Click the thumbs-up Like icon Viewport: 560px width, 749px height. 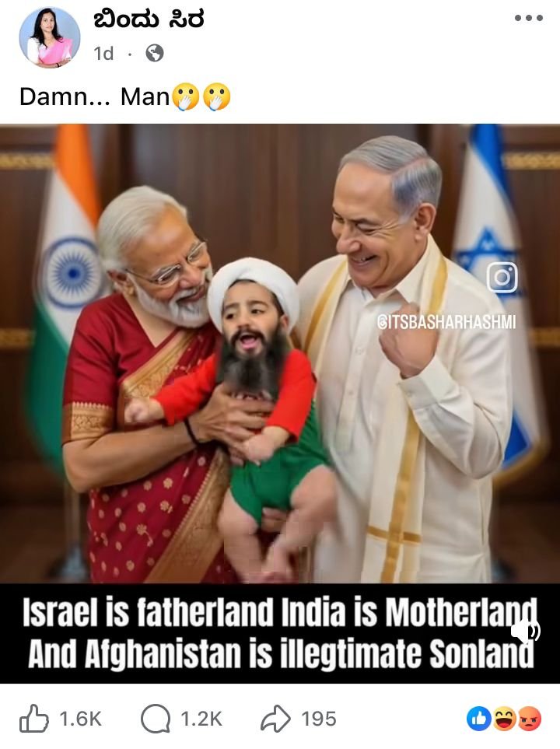tap(34, 719)
